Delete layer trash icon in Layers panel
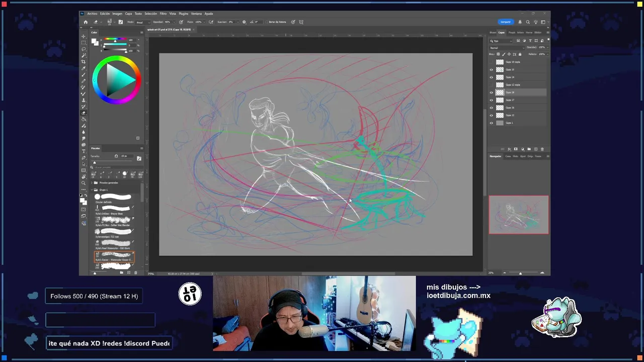 tap(542, 149)
